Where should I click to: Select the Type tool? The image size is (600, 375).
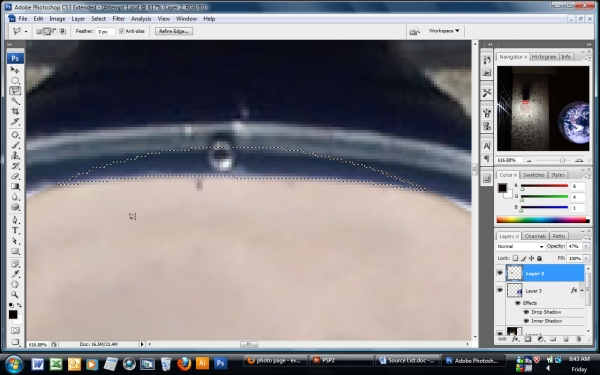tap(15, 230)
